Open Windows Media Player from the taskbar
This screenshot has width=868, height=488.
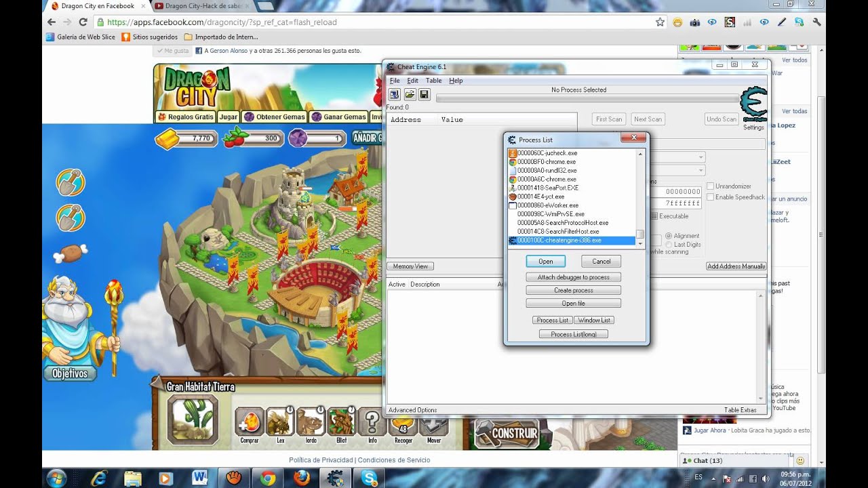(165, 478)
